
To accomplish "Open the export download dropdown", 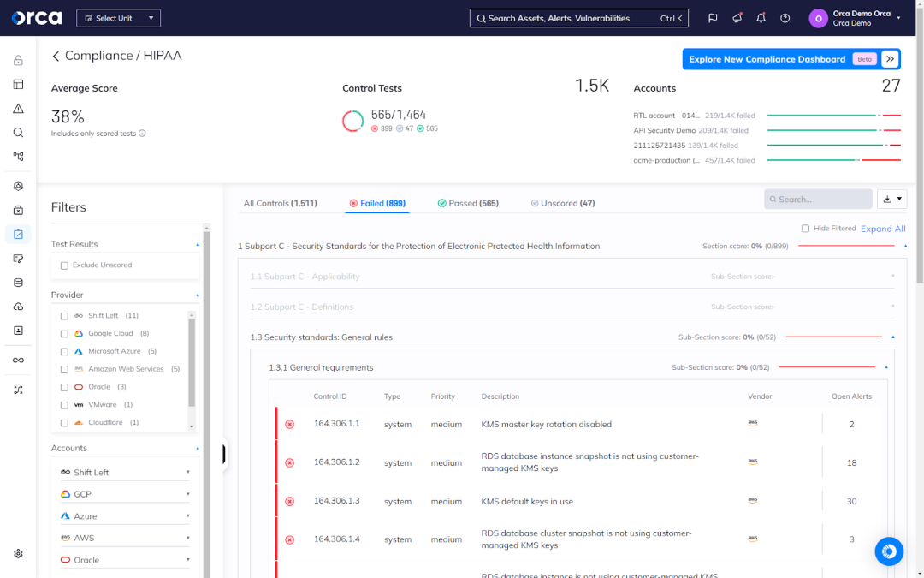I will [892, 200].
